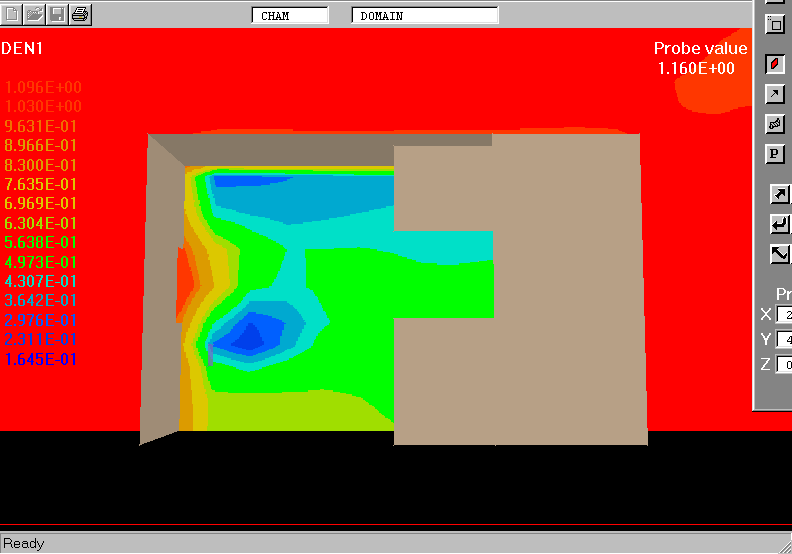Click the bold up-right arrow icon
Screen dimensions: 792x554
point(780,194)
